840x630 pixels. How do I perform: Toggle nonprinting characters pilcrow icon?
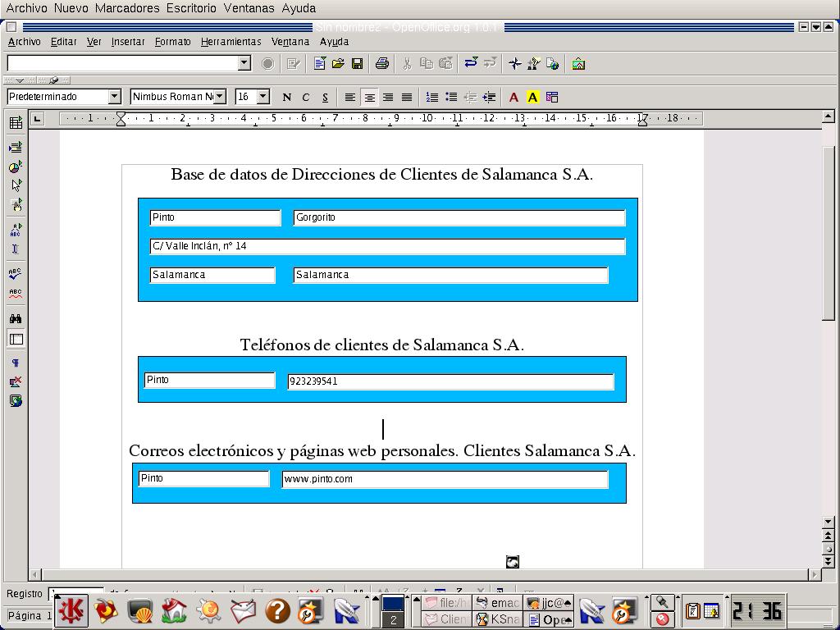(x=15, y=363)
